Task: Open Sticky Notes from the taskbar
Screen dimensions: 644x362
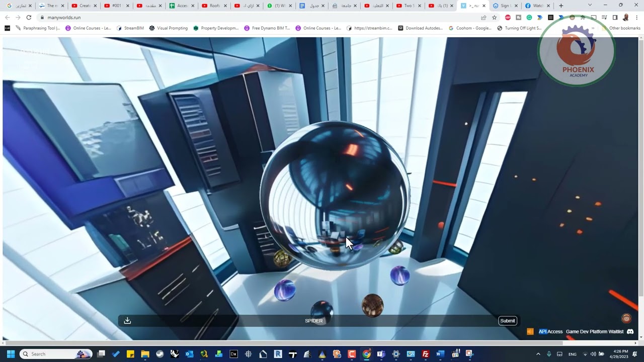Action: (x=130, y=354)
